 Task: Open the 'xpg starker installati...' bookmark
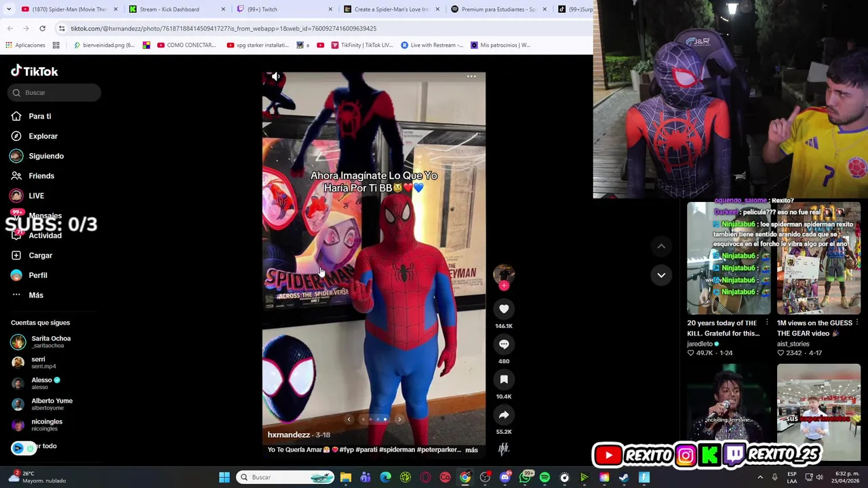258,45
